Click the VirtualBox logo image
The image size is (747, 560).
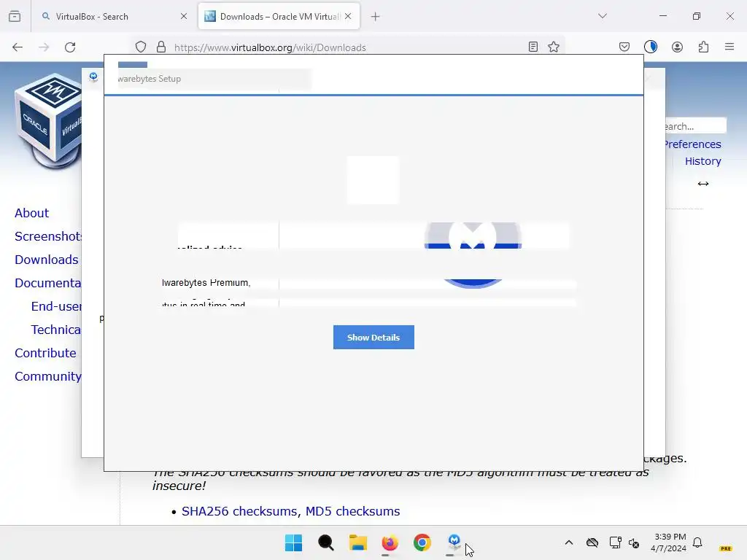[x=47, y=122]
